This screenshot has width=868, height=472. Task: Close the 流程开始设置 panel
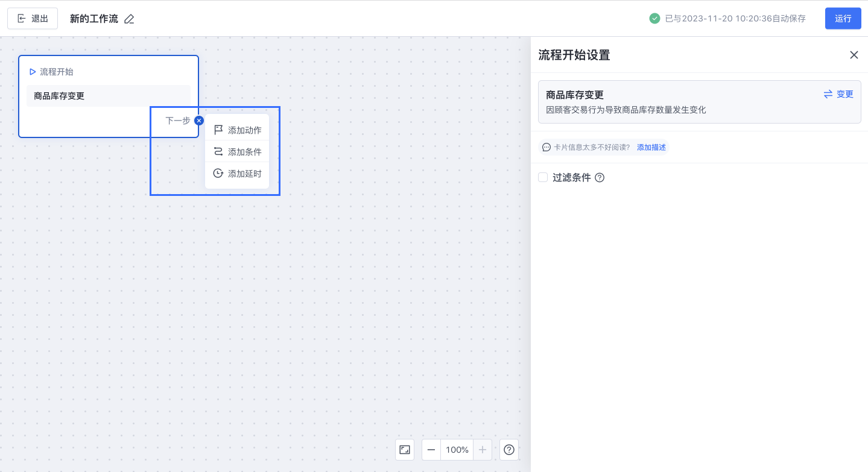click(x=854, y=55)
